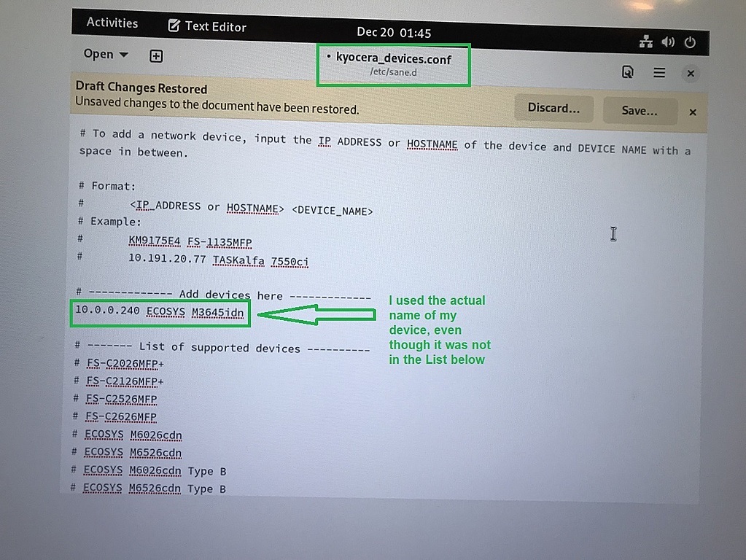Viewport: 746px width, 560px height.
Task: Click the Text Editor pencil icon in the top bar
Action: point(174,26)
